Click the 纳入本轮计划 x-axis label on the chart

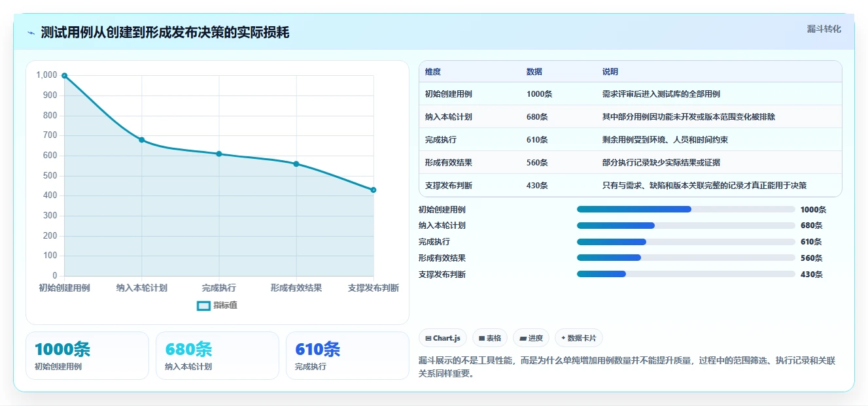(141, 288)
